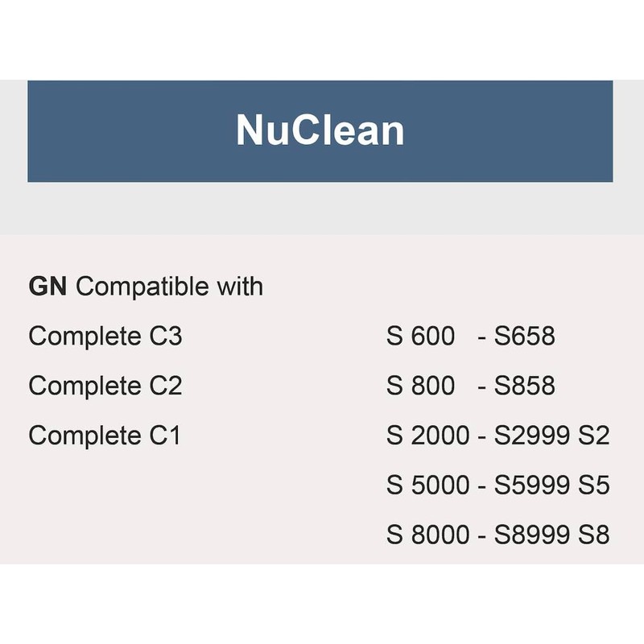Image resolution: width=644 pixels, height=644 pixels.
Task: Click the S858 model number
Action: tap(524, 386)
